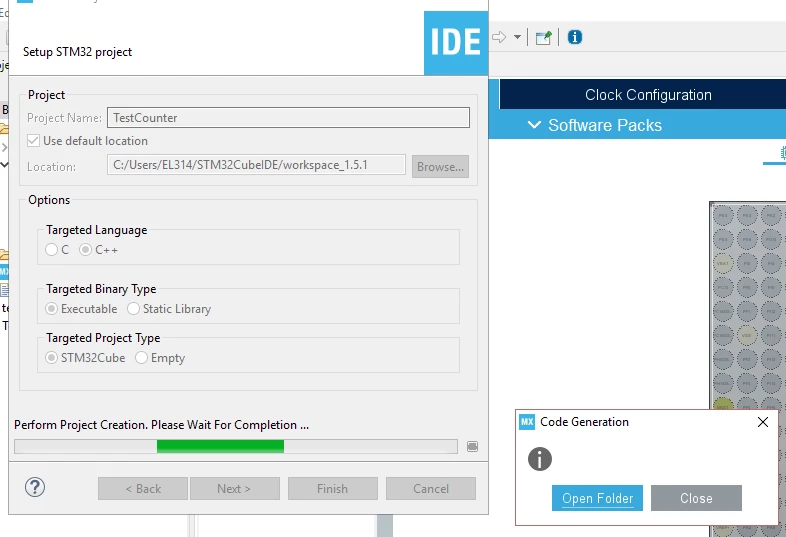Open the dropdown arrow next to forward navigation
786x537 pixels.
517,37
